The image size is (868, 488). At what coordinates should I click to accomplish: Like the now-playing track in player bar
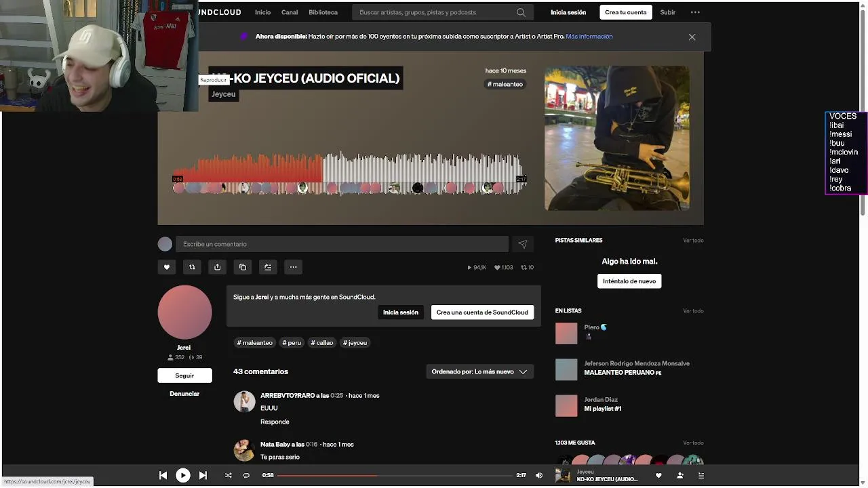tap(658, 476)
